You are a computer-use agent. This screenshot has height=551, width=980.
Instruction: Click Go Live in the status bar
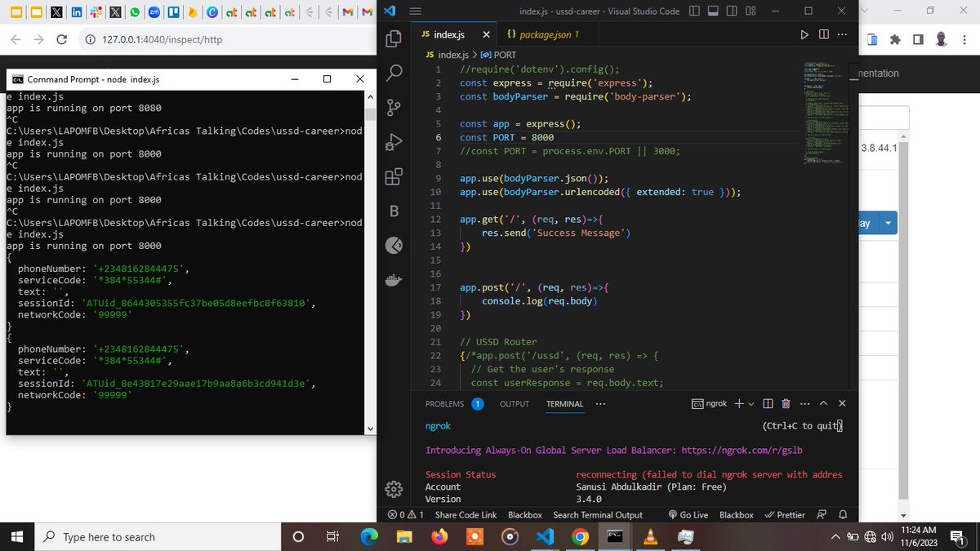coord(688,515)
